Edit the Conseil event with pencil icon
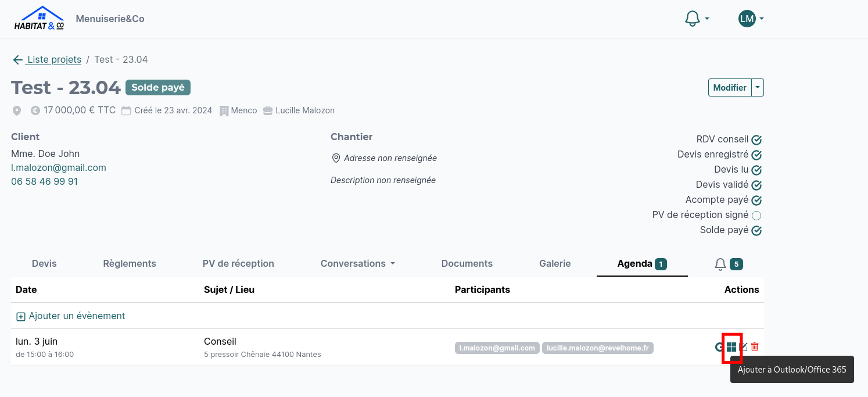Viewport: 868px width, 397px height. click(743, 347)
